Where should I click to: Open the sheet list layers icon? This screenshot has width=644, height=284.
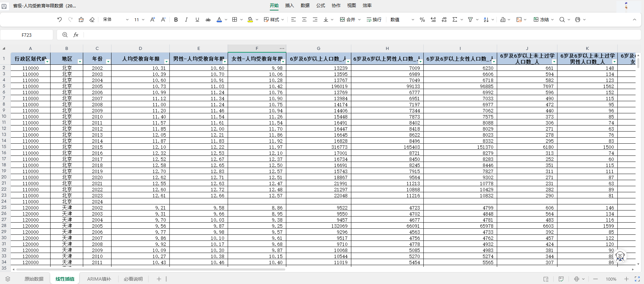point(8,279)
